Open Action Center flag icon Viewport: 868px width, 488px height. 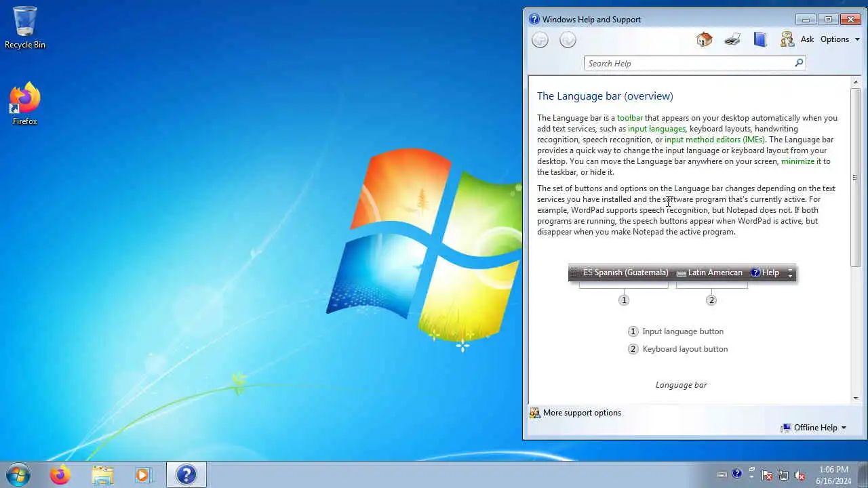767,475
